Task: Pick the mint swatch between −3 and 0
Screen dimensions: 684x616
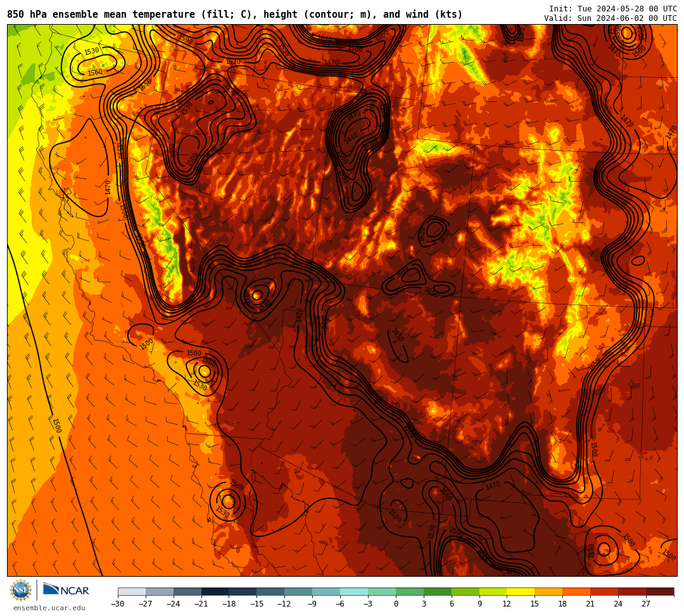Action: click(382, 591)
